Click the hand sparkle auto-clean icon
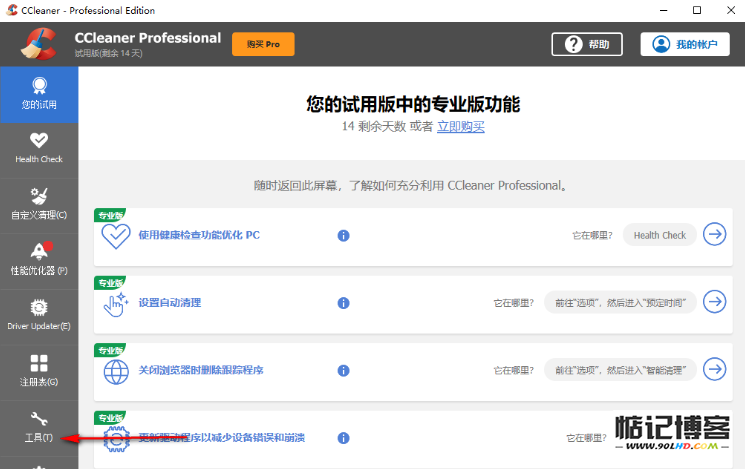 (116, 304)
